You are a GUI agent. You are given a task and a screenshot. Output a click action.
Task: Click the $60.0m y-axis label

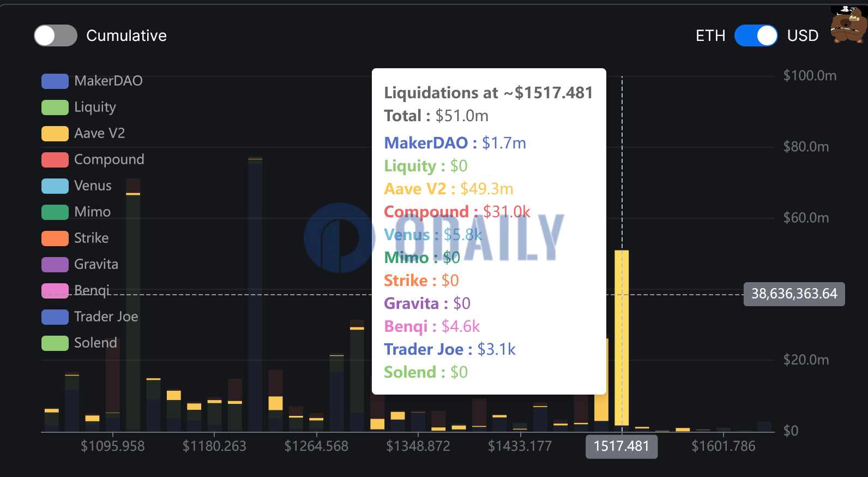coord(806,218)
